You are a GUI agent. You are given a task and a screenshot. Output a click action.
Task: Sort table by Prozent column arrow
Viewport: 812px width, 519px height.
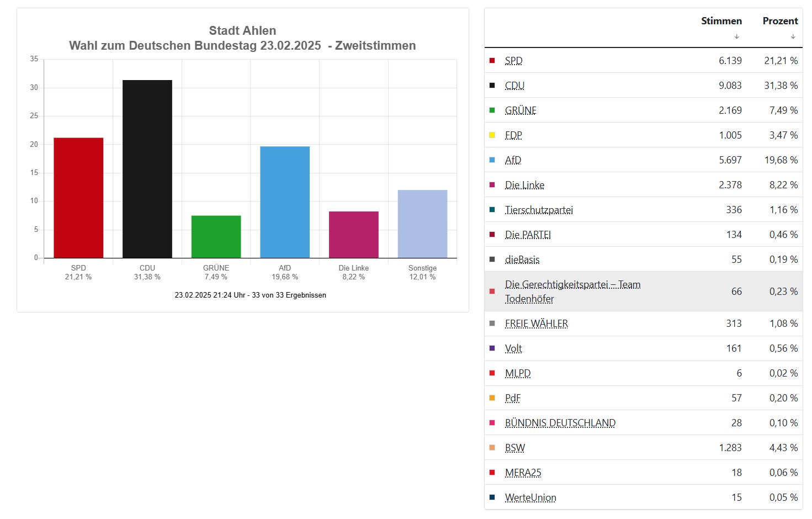point(793,36)
